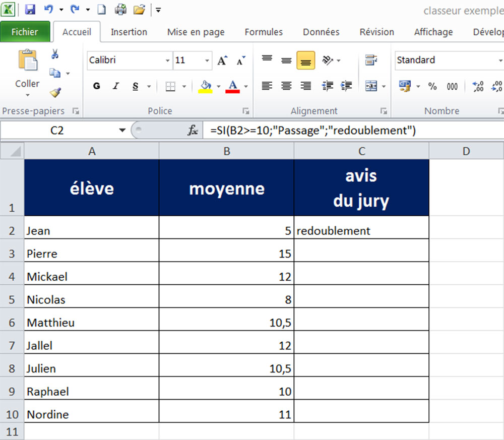Click the borders icon

pyautogui.click(x=170, y=86)
